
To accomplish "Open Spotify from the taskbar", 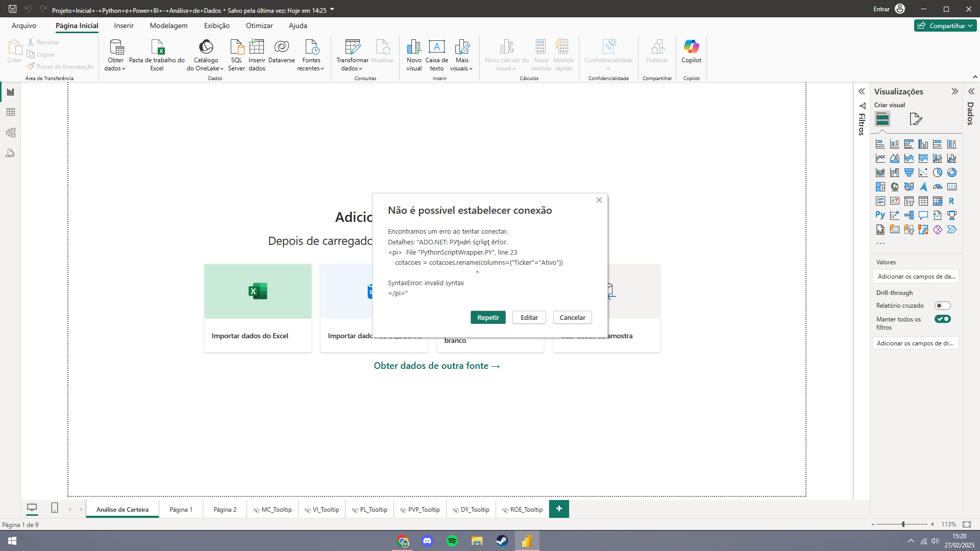I will tap(452, 541).
